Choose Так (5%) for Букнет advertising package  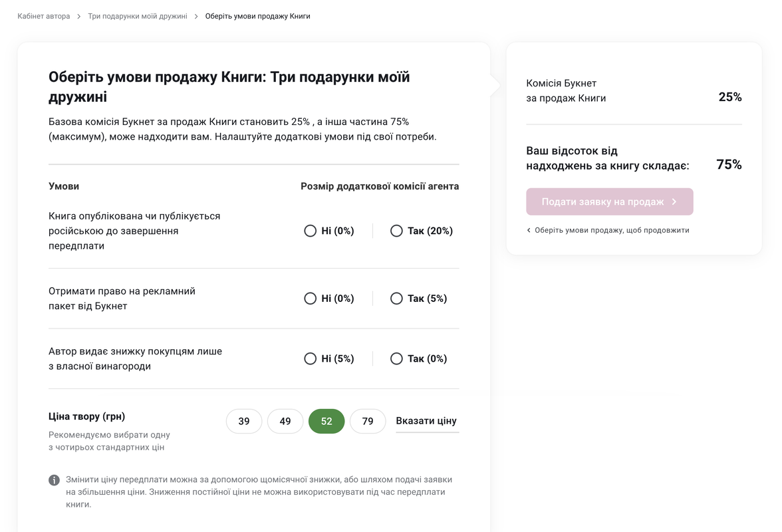(x=418, y=299)
